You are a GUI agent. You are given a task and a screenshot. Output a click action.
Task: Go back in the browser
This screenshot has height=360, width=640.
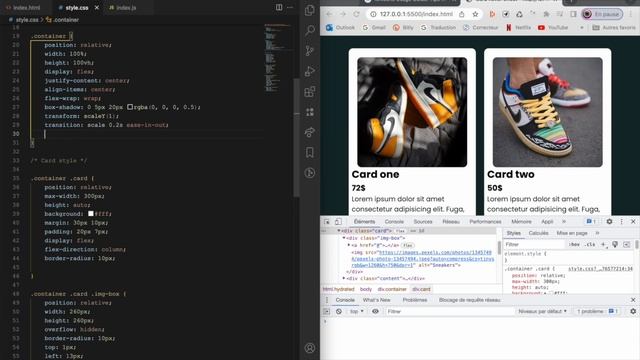pyautogui.click(x=329, y=14)
